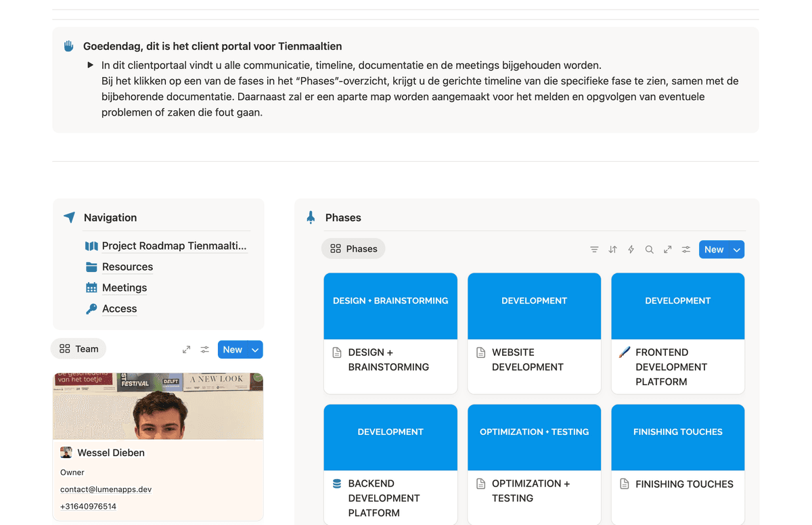This screenshot has height=525, width=812.
Task: Open the Resources page link
Action: [127, 267]
